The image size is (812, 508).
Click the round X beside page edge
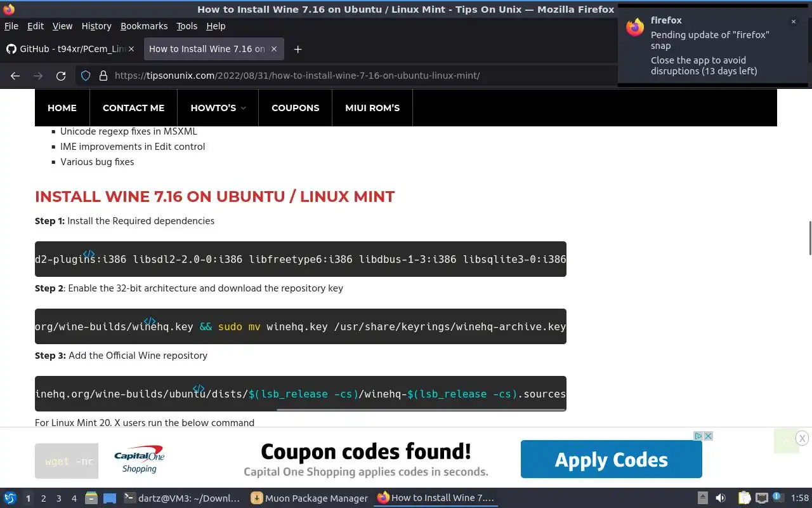[802, 438]
